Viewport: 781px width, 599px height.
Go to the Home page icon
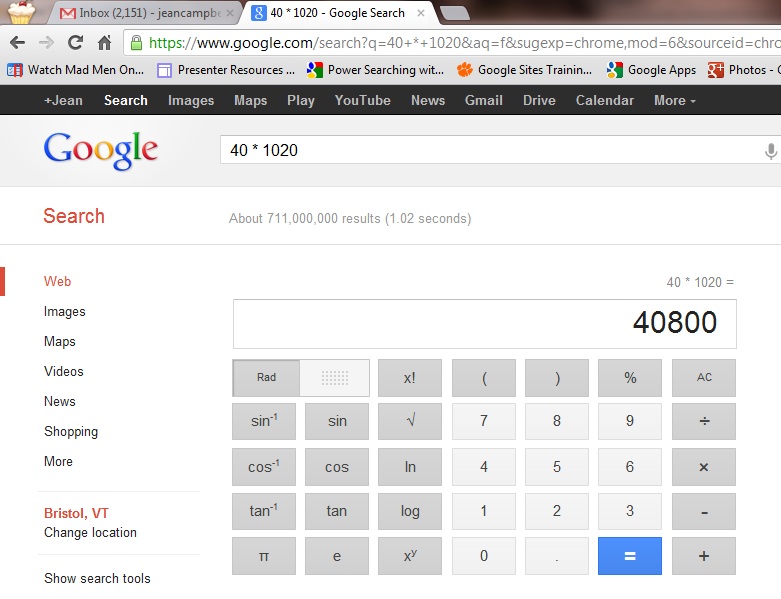click(104, 43)
